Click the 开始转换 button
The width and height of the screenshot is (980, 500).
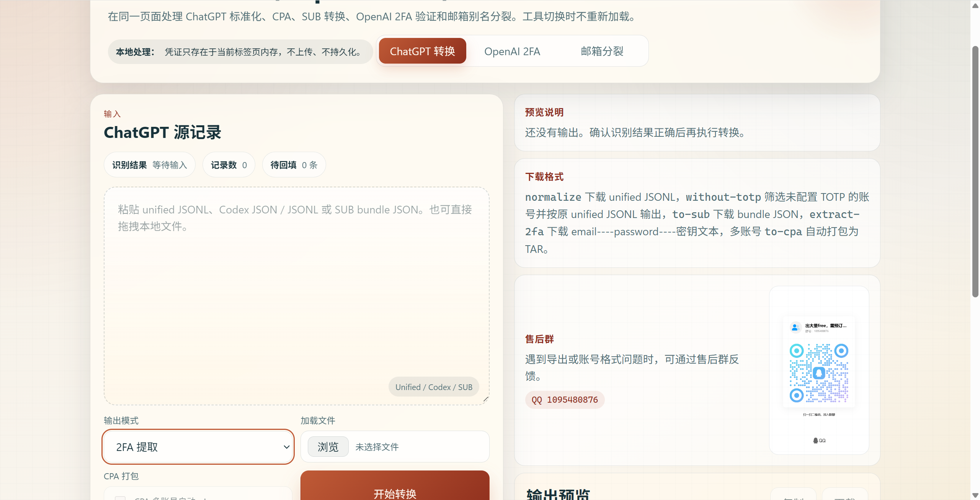395,486
